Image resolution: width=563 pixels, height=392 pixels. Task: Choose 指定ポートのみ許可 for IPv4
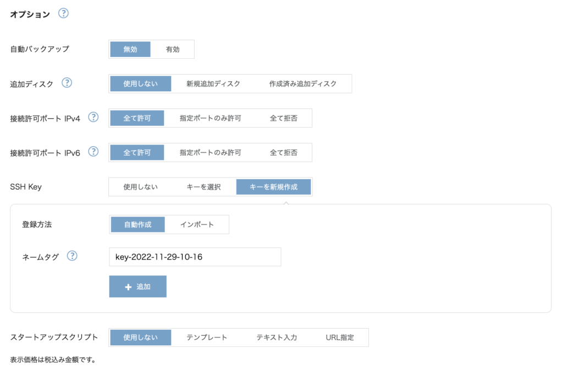point(210,118)
